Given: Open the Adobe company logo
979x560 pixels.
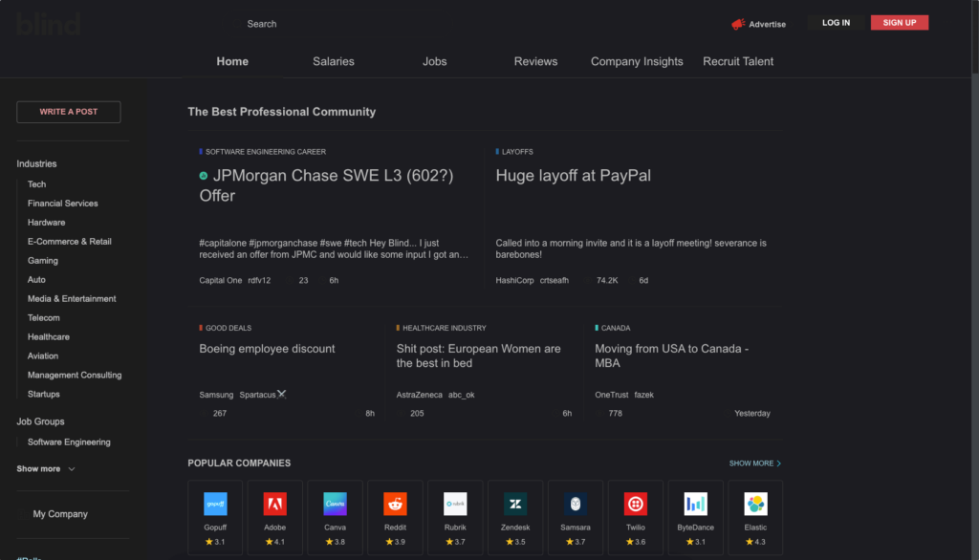Looking at the screenshot, I should [274, 504].
